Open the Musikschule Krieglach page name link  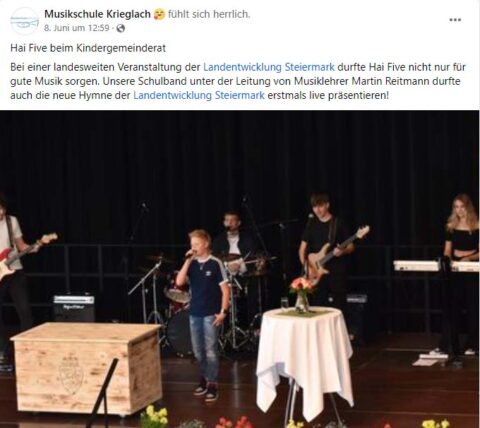97,14
